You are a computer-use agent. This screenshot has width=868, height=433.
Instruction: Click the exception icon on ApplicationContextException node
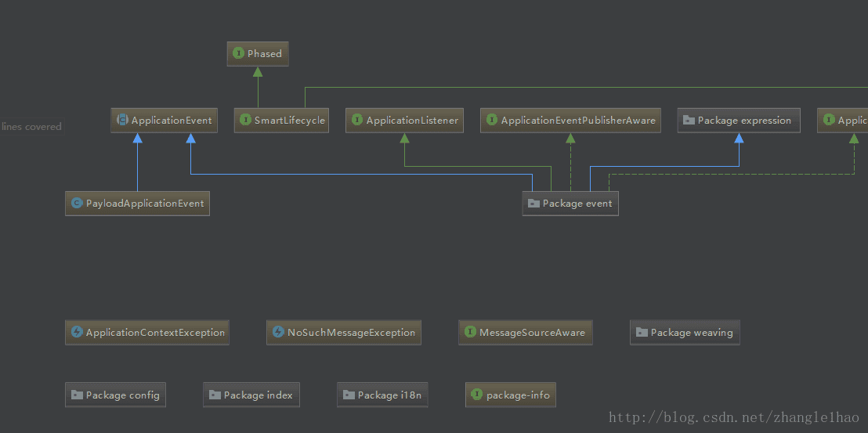point(77,332)
